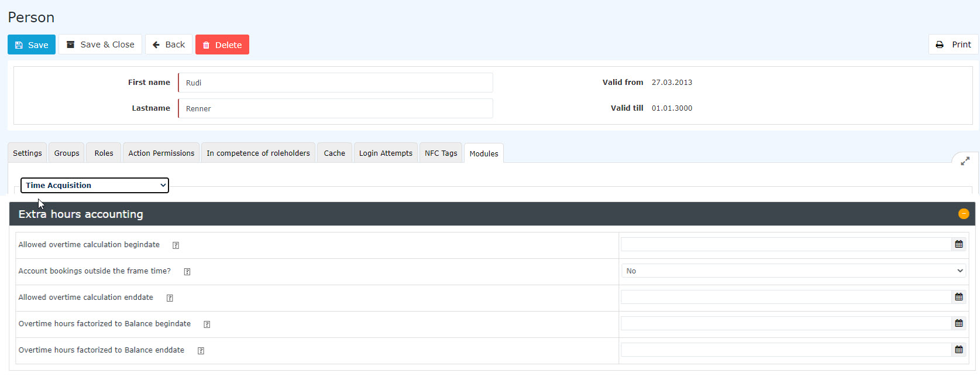980x376 pixels.
Task: Show help for Account bookings outside frame time
Action: click(187, 272)
